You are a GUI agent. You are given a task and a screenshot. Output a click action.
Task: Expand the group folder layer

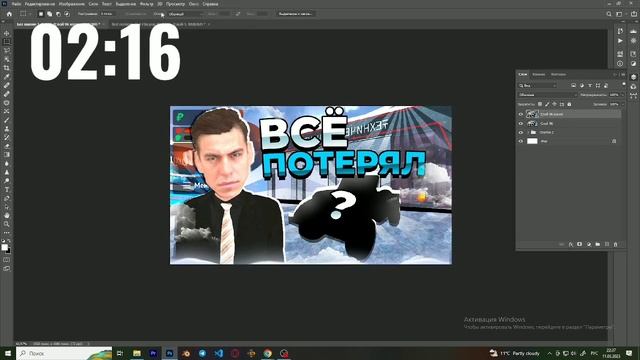(x=528, y=132)
